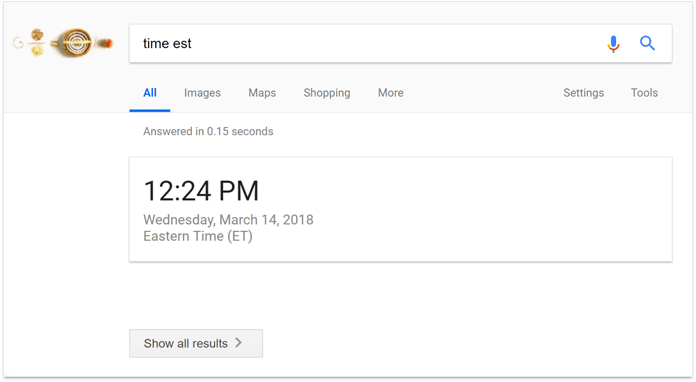Viewport: 696px width, 382px height.
Task: Expand the More search categories menu
Action: [391, 93]
